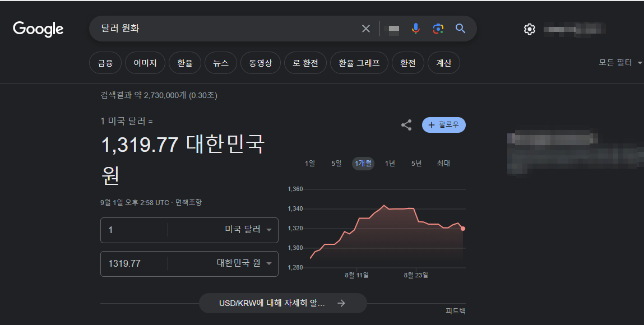Enable the 최대 chart time range
The image size is (644, 325).
click(443, 163)
